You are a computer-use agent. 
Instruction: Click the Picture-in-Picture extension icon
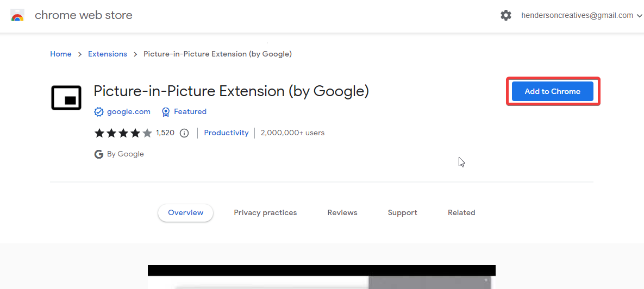(x=66, y=98)
